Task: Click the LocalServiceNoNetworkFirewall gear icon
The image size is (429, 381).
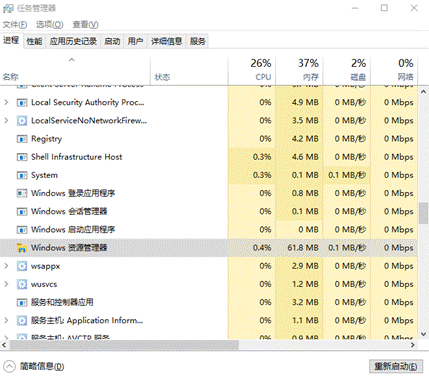Action: (22, 120)
